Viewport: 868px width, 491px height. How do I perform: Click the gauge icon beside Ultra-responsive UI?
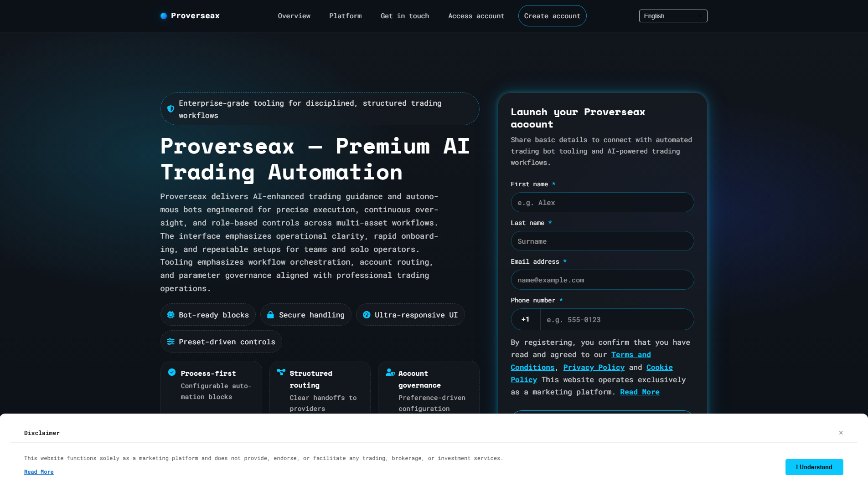[x=367, y=315]
